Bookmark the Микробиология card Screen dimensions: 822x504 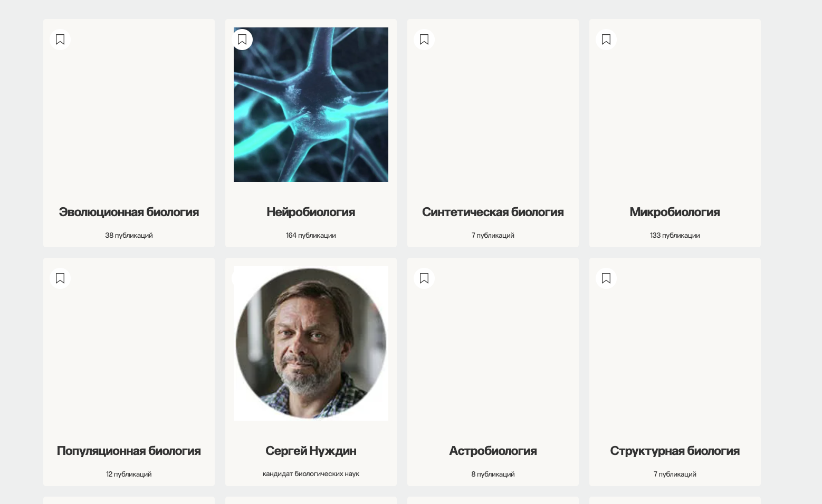pos(606,40)
